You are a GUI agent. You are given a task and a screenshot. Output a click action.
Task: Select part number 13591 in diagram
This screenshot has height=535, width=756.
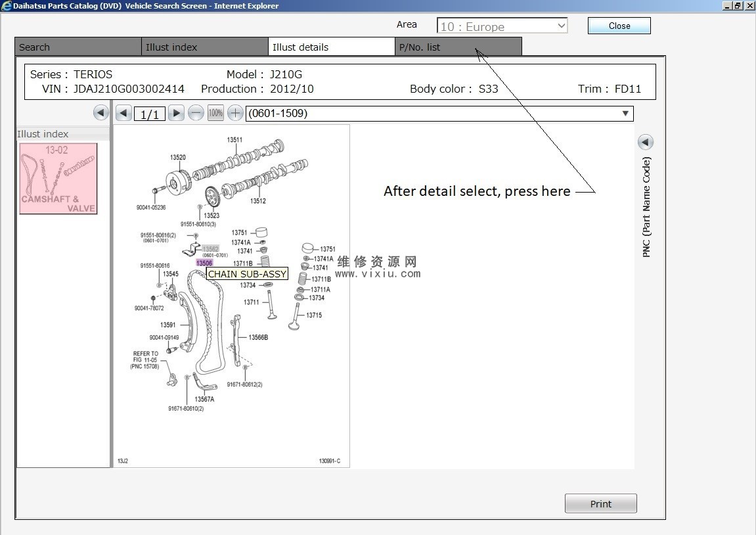168,325
